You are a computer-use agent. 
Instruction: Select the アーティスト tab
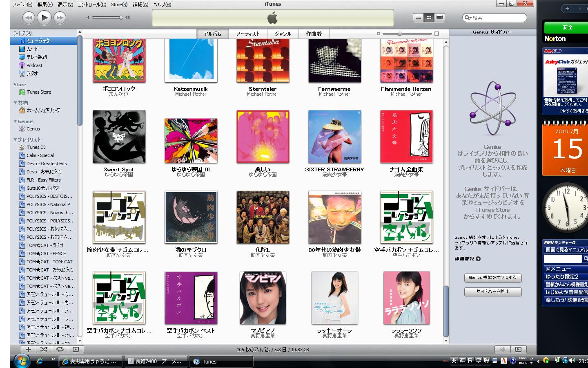(x=248, y=34)
